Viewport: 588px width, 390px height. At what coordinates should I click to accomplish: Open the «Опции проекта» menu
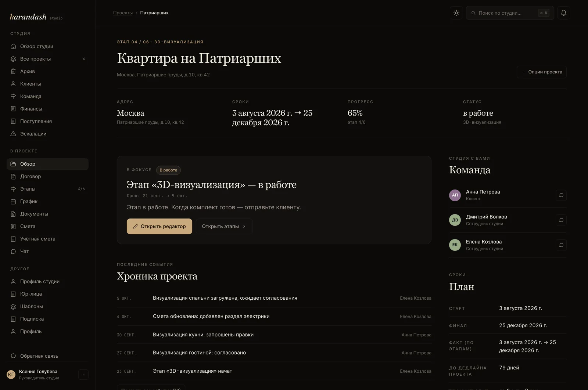coord(542,72)
